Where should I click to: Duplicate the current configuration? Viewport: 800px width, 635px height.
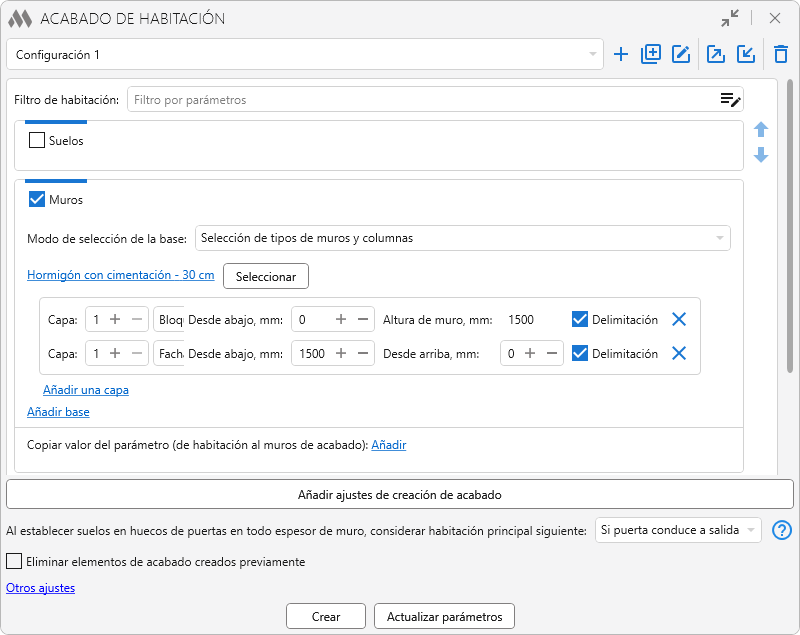click(651, 55)
